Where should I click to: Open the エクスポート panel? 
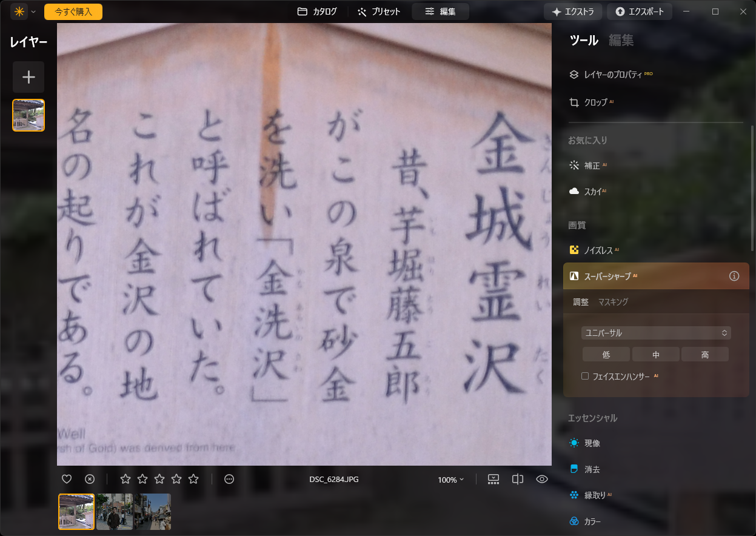[640, 11]
